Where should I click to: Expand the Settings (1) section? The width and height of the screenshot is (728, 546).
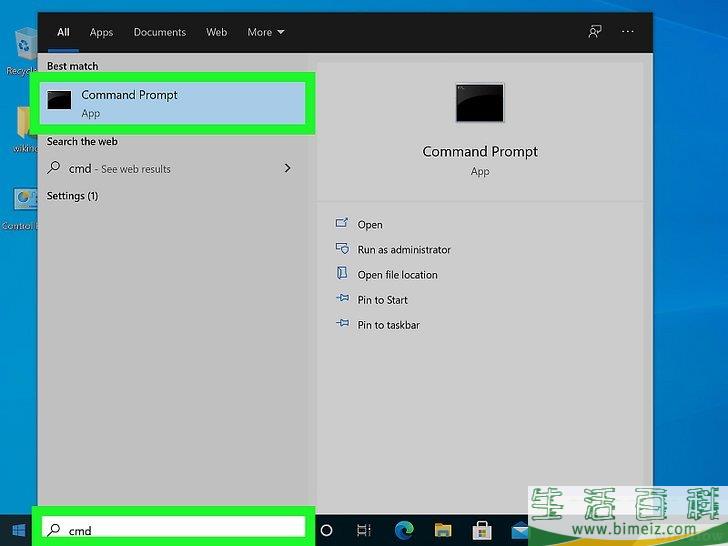point(72,196)
